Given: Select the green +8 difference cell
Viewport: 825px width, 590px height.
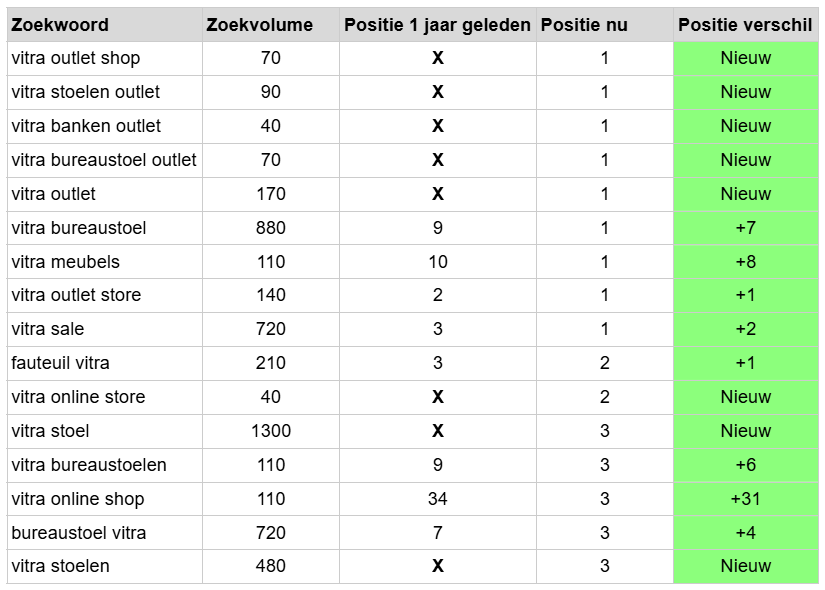Looking at the screenshot, I should point(745,262).
